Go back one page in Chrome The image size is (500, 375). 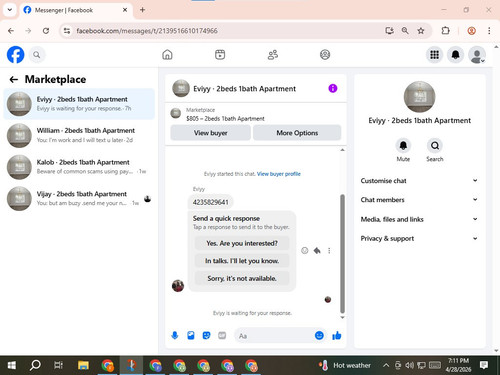point(11,31)
